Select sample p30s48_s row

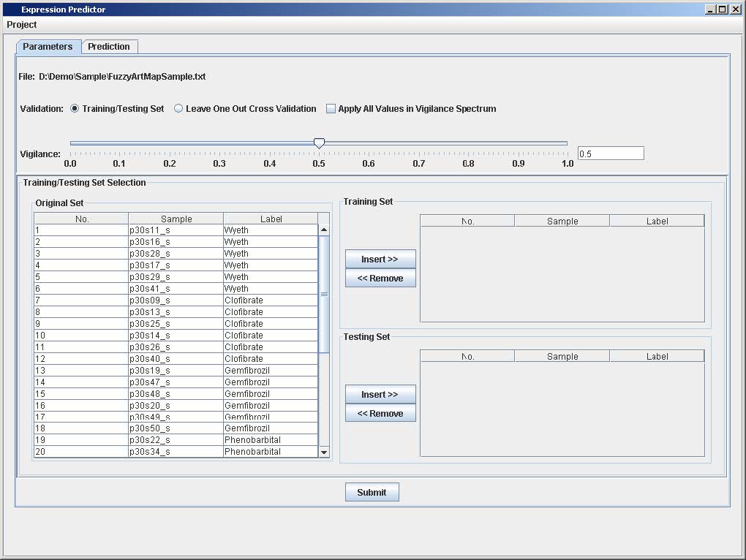click(x=176, y=393)
